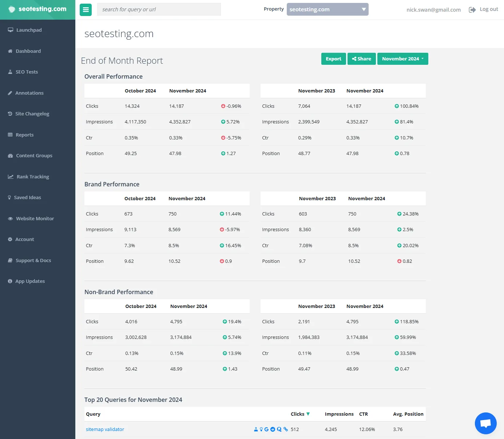Open the sitemap validator query link
The height and width of the screenshot is (439, 504).
pyautogui.click(x=105, y=429)
